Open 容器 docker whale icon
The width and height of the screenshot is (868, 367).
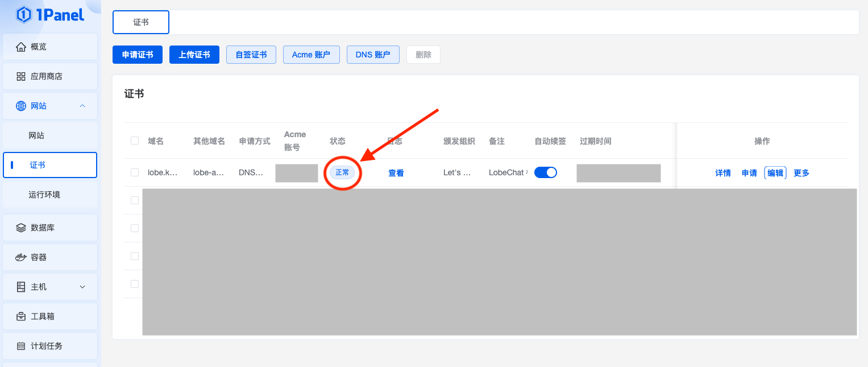click(x=21, y=257)
